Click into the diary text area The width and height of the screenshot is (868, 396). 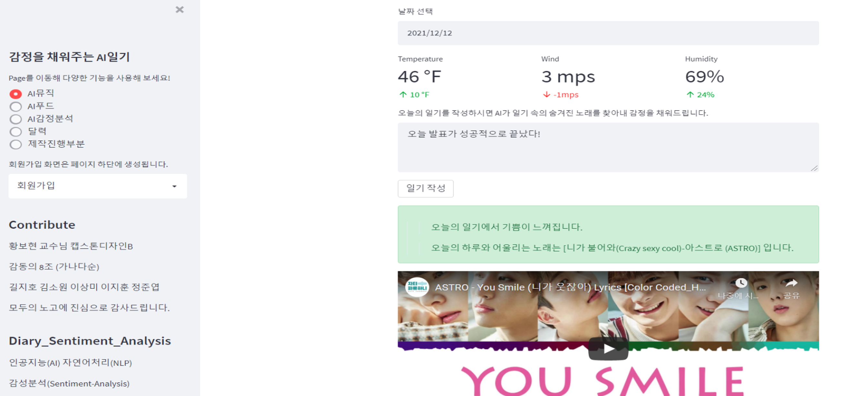[x=608, y=147]
